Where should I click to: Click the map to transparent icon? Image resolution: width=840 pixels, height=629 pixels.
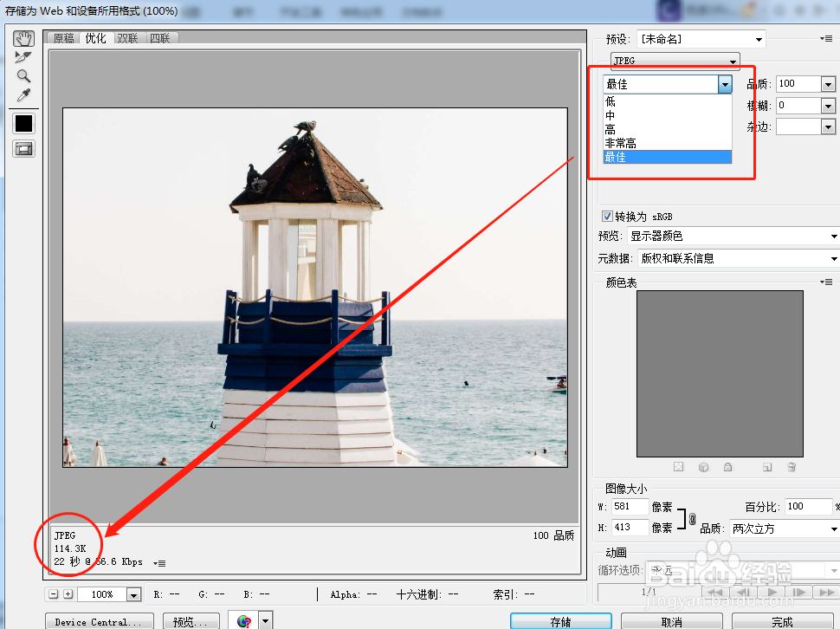point(678,467)
